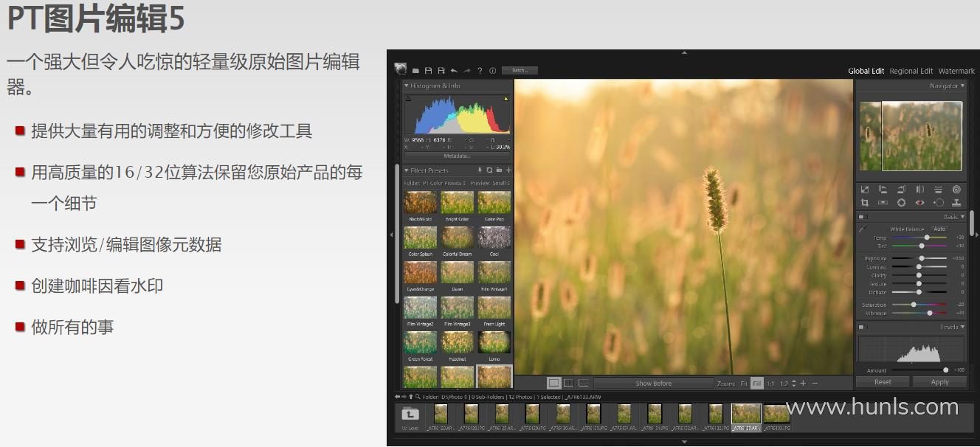Collapse the Effect Presets panel

point(406,170)
